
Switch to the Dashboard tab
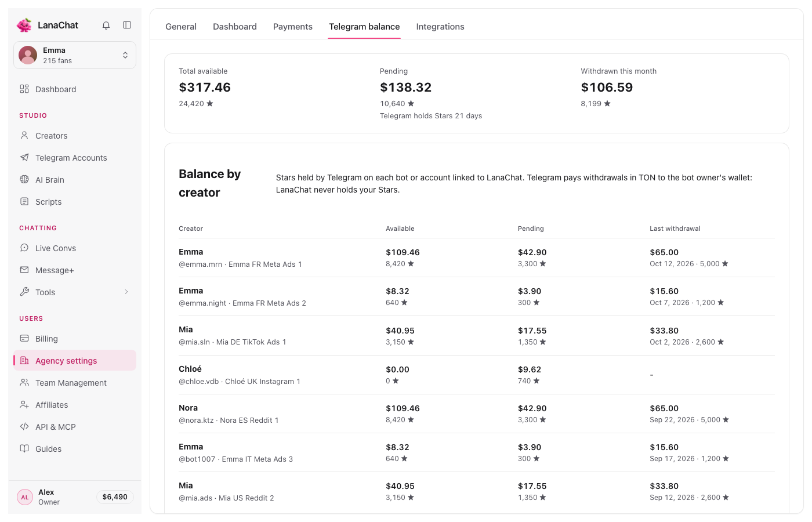[x=235, y=27]
